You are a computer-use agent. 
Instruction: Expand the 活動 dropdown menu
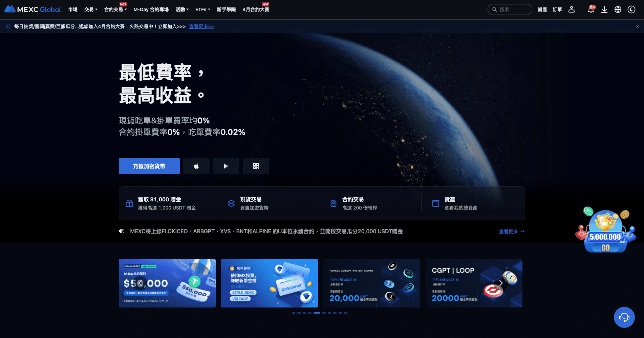point(182,9)
